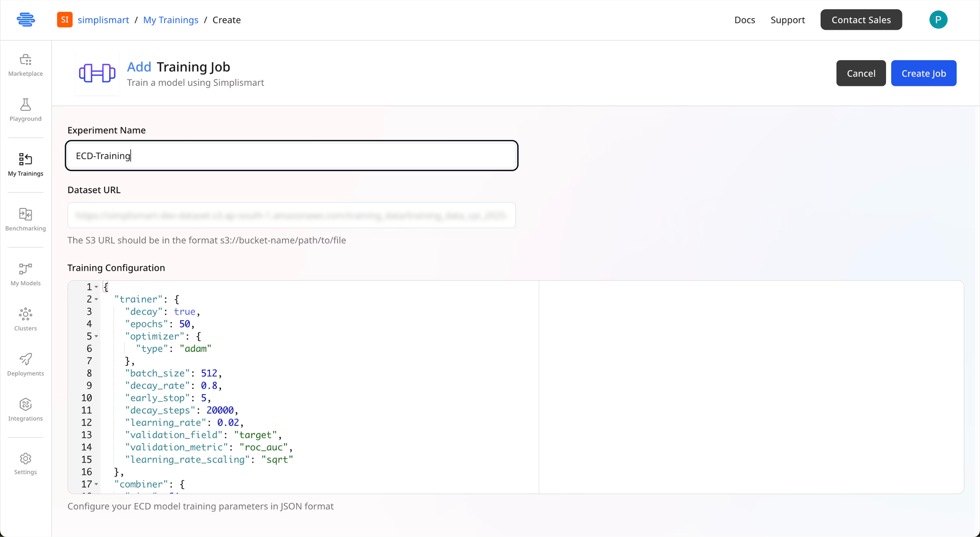Open the Docs page

tap(744, 20)
